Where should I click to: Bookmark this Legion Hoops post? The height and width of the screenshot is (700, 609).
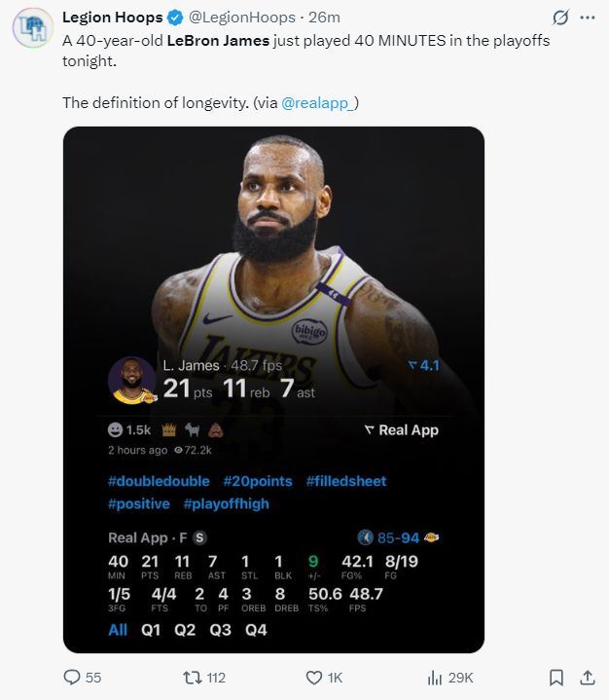555,678
